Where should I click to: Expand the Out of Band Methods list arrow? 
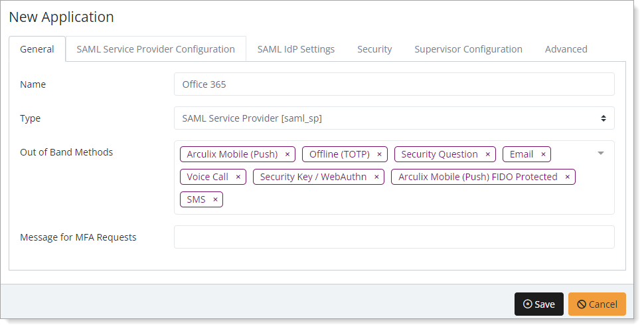pos(600,154)
